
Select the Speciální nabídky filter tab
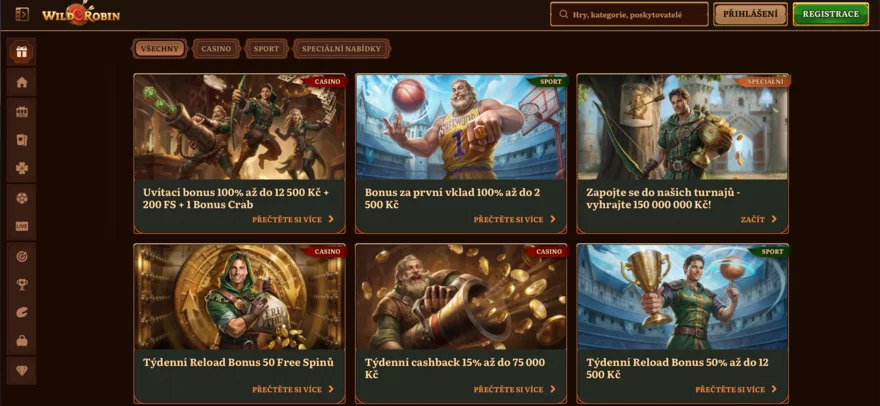pos(341,49)
